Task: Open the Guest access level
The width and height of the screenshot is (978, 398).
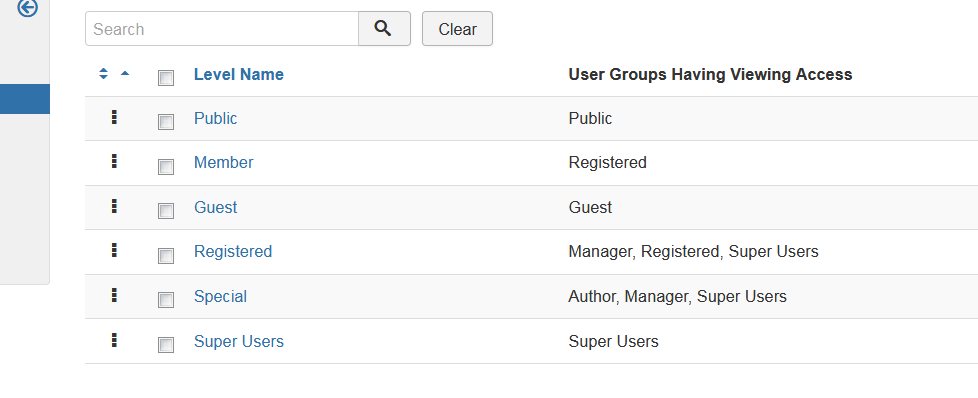Action: click(215, 207)
